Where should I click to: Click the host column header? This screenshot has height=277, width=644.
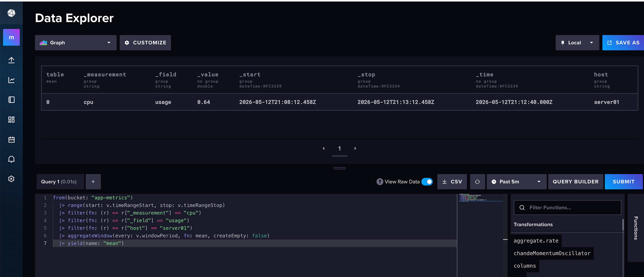601,75
